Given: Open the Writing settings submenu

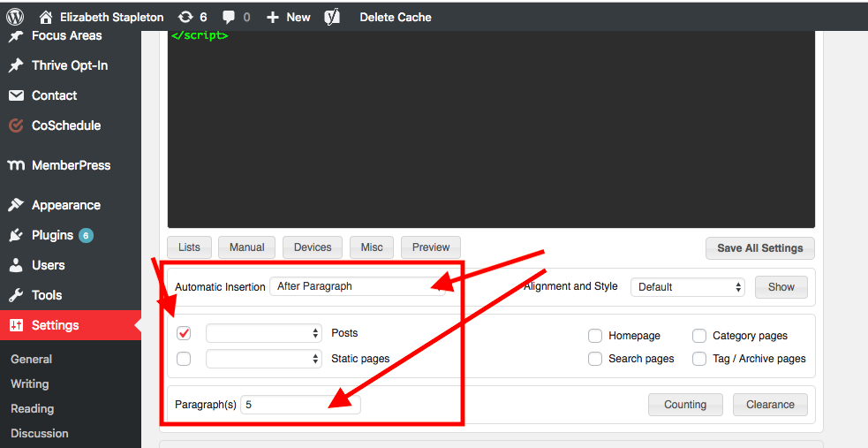Looking at the screenshot, I should pyautogui.click(x=30, y=383).
